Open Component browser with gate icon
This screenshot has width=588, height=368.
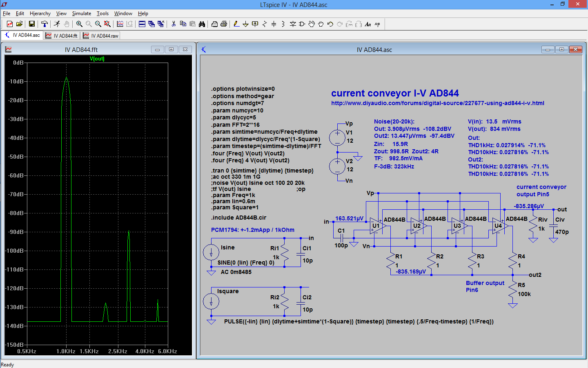(x=302, y=24)
